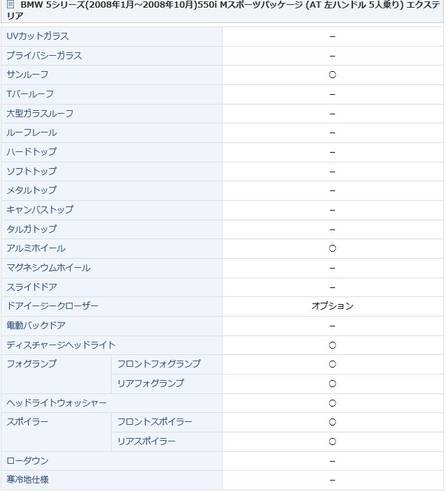Screen dimensions: 448x491
Task: Click the サンルーフ circle mark
Action: click(332, 75)
